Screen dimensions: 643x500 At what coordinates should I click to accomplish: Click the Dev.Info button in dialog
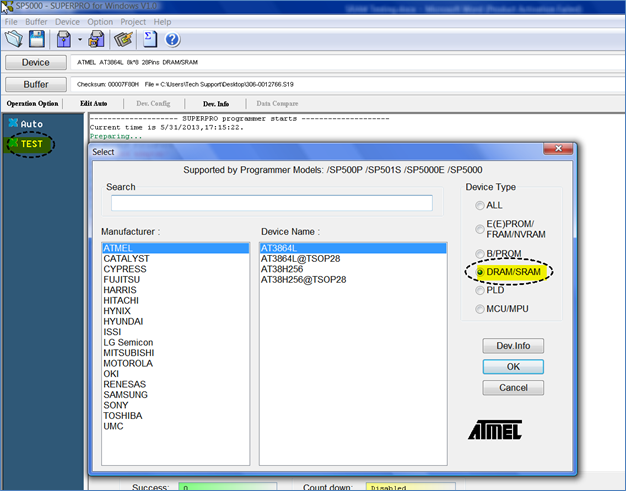click(x=512, y=346)
